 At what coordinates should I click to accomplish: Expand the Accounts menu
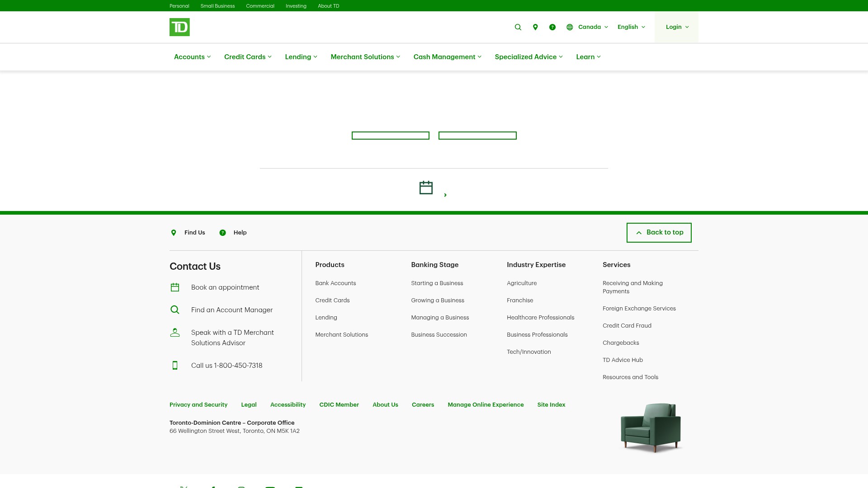192,57
